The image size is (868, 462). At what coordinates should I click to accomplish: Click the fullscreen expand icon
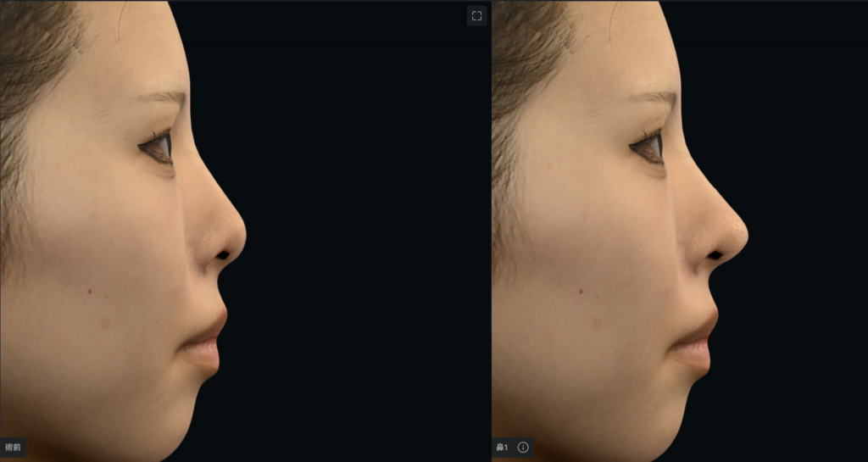click(476, 16)
